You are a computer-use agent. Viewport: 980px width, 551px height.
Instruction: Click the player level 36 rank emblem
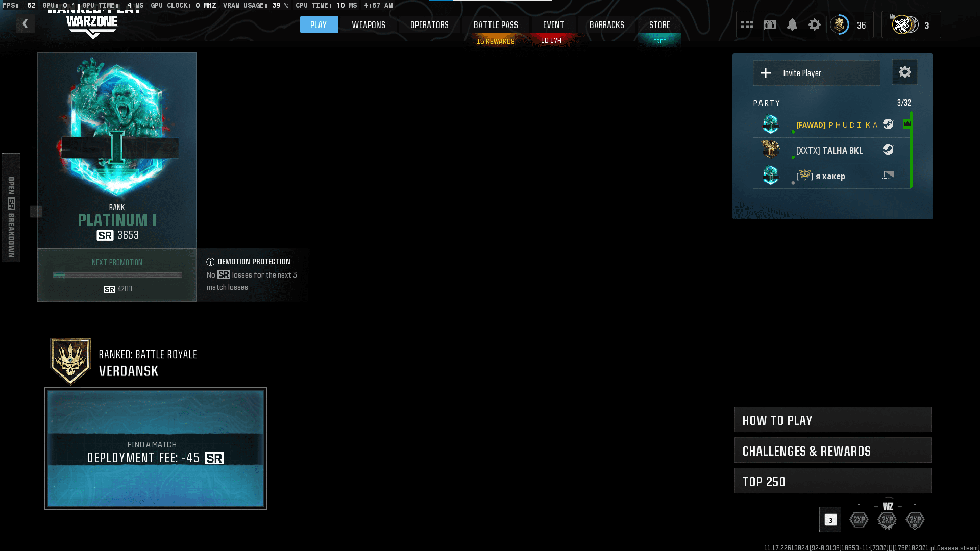click(840, 24)
